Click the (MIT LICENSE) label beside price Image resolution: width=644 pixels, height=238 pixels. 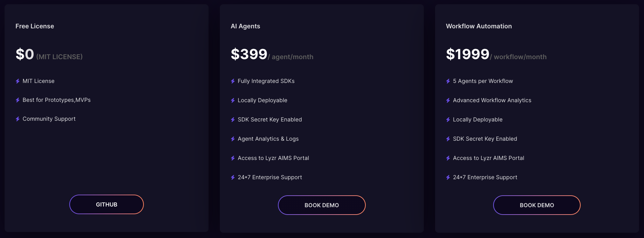pos(59,57)
